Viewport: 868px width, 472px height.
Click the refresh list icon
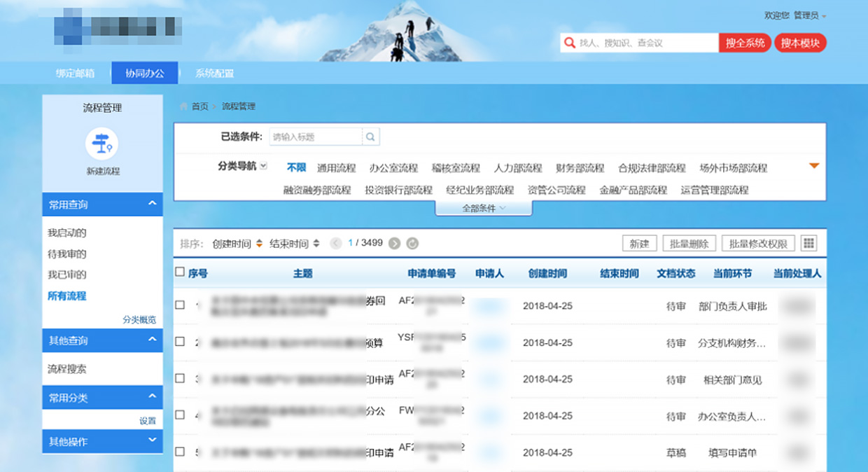412,244
